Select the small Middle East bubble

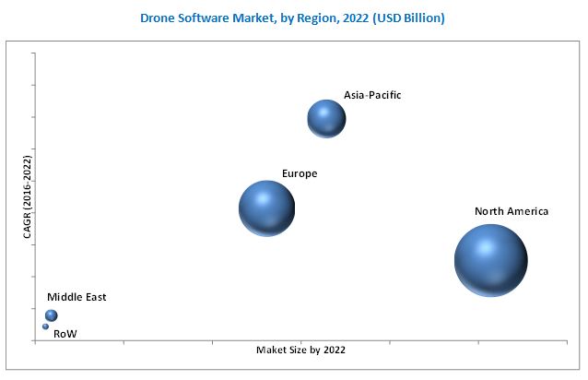tap(52, 315)
